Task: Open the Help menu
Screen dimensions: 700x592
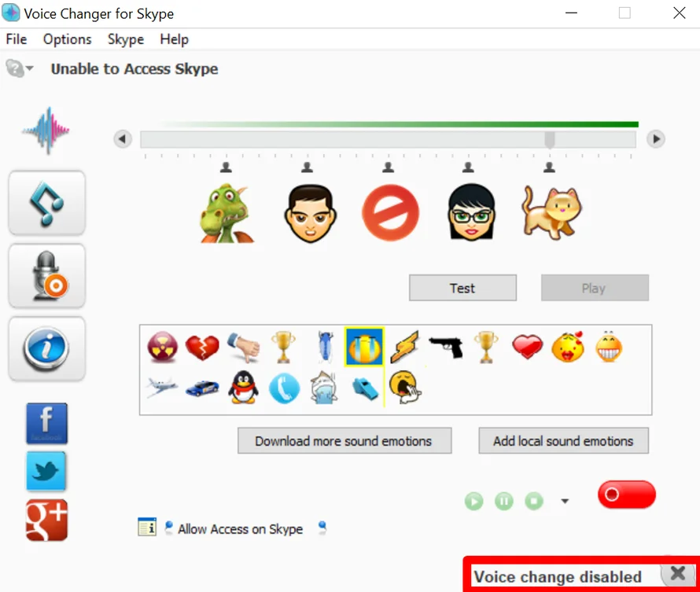Action: (174, 39)
